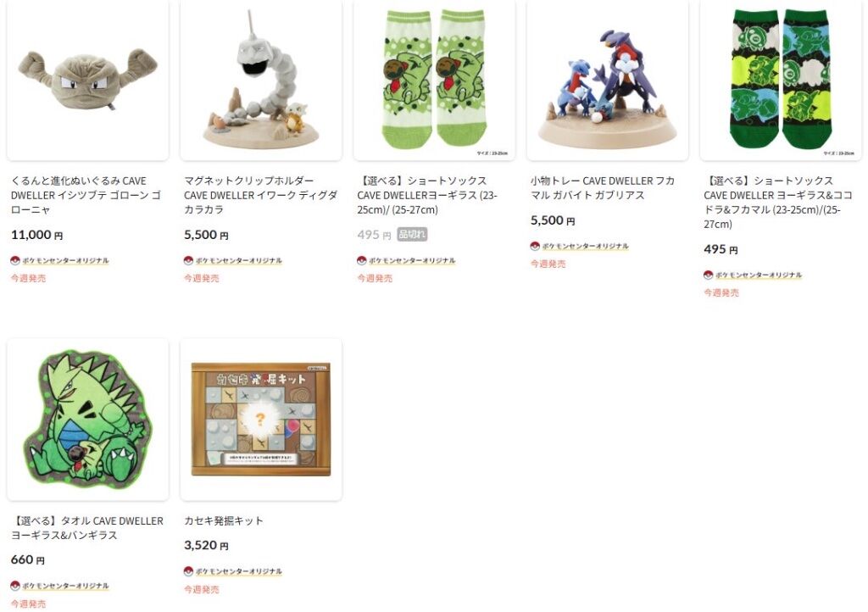Click the Poké Ball icon under the sold-out socks
The image size is (868, 612).
361,260
